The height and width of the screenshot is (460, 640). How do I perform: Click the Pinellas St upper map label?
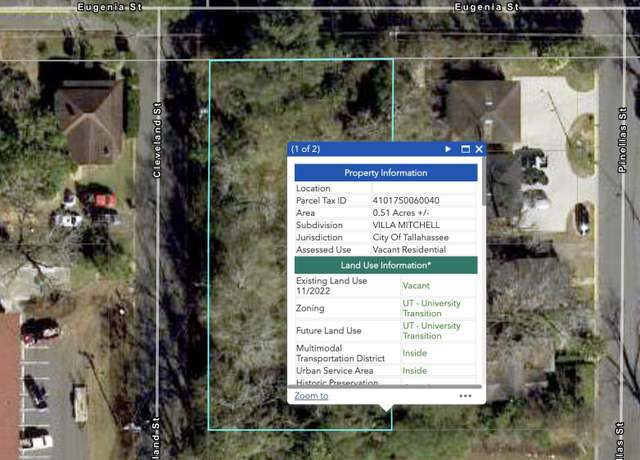pos(622,140)
